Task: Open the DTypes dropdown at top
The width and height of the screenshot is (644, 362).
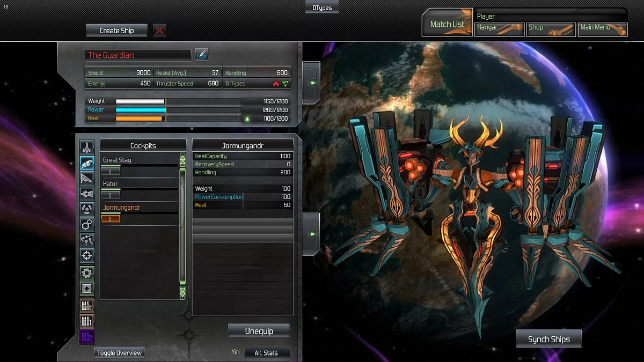Action: pos(322,8)
